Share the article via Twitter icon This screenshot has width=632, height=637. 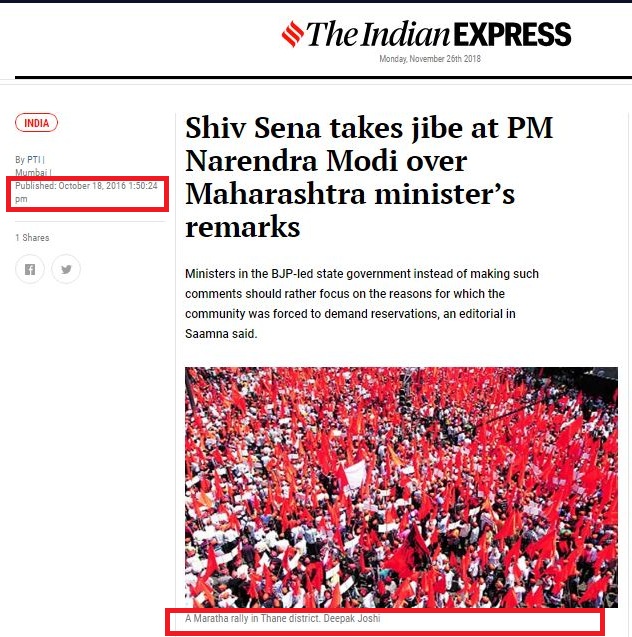coord(66,269)
